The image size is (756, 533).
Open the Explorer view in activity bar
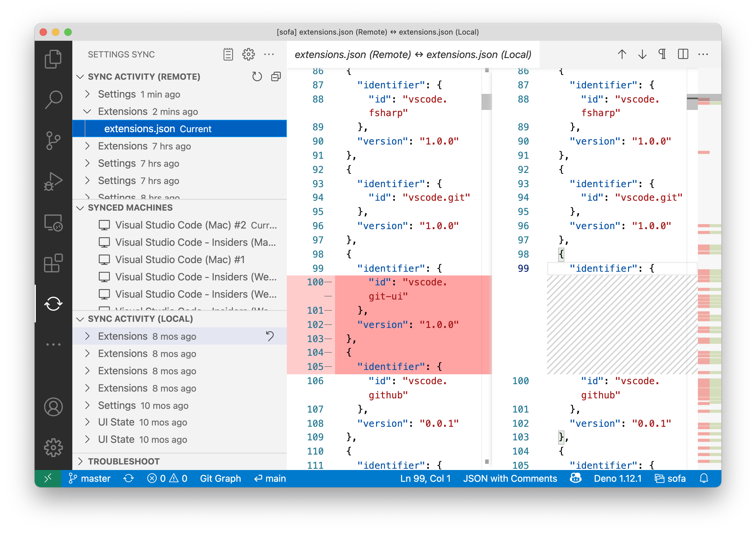(53, 59)
